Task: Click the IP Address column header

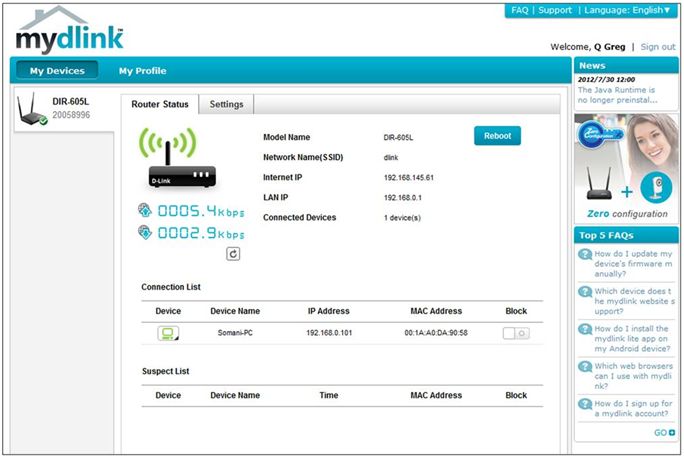Action: [x=328, y=311]
